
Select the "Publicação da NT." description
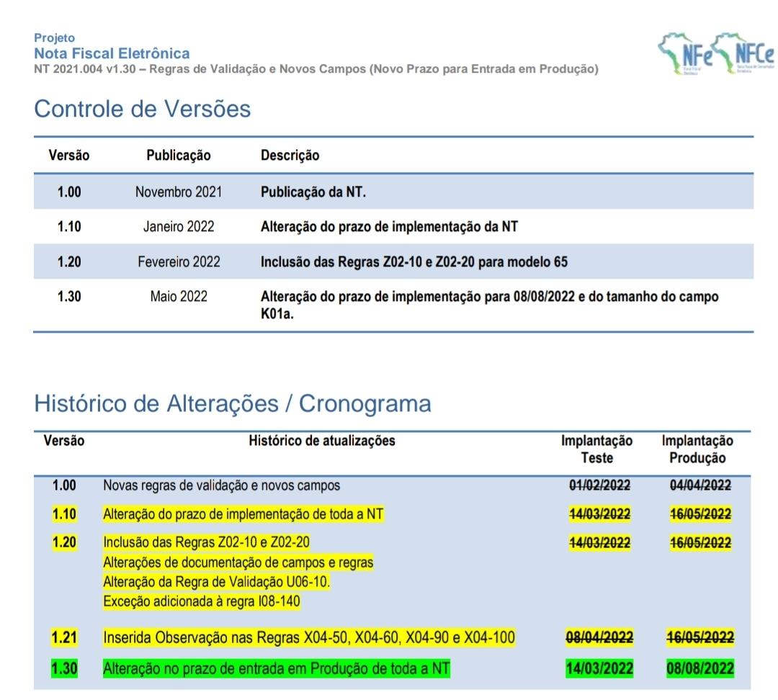(x=313, y=192)
